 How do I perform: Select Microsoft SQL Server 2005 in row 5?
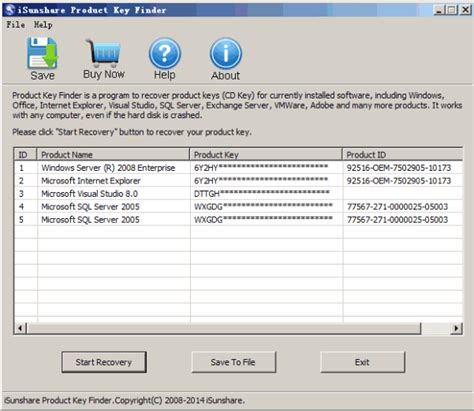click(x=238, y=220)
